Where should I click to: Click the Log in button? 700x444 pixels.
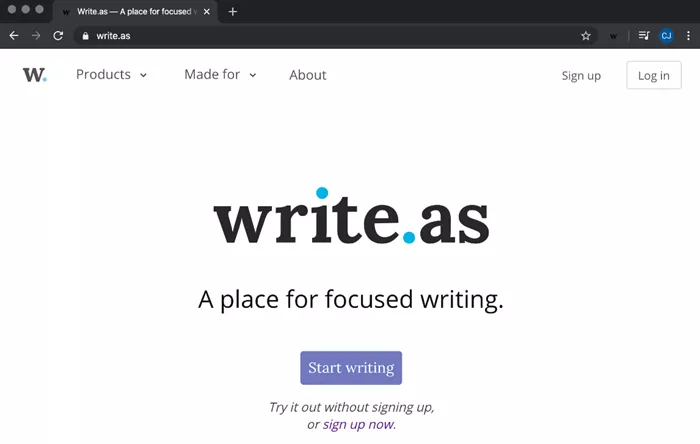coord(654,75)
